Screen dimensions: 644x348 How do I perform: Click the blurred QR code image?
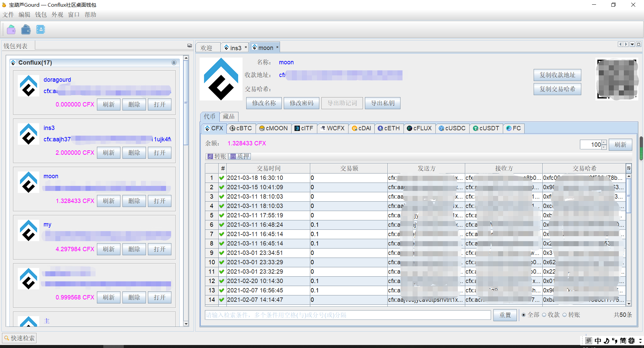617,79
